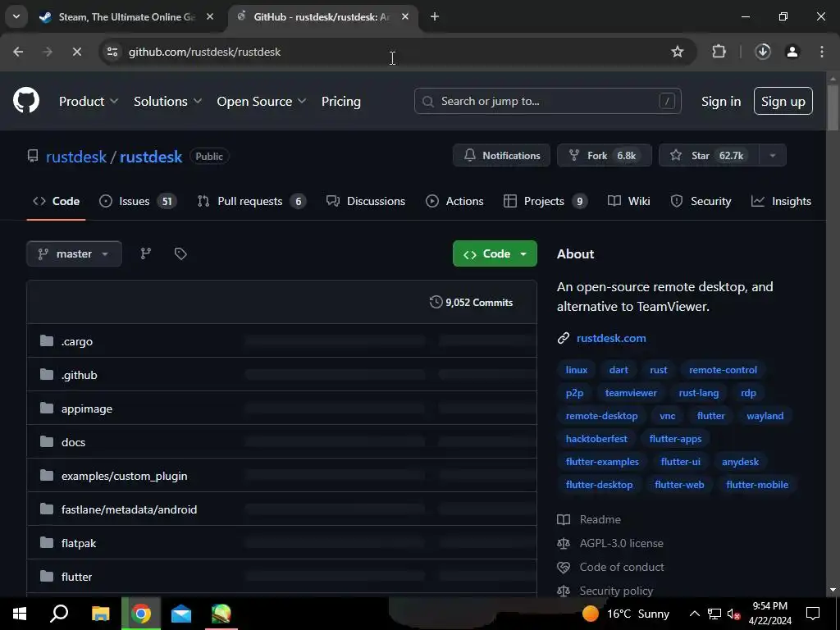Open the .cargo folder
The image size is (840, 630).
(76, 342)
